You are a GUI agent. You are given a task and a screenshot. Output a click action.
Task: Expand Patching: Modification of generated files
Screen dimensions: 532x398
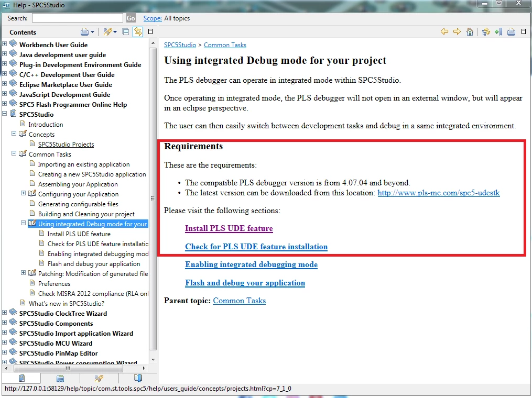[23, 272]
